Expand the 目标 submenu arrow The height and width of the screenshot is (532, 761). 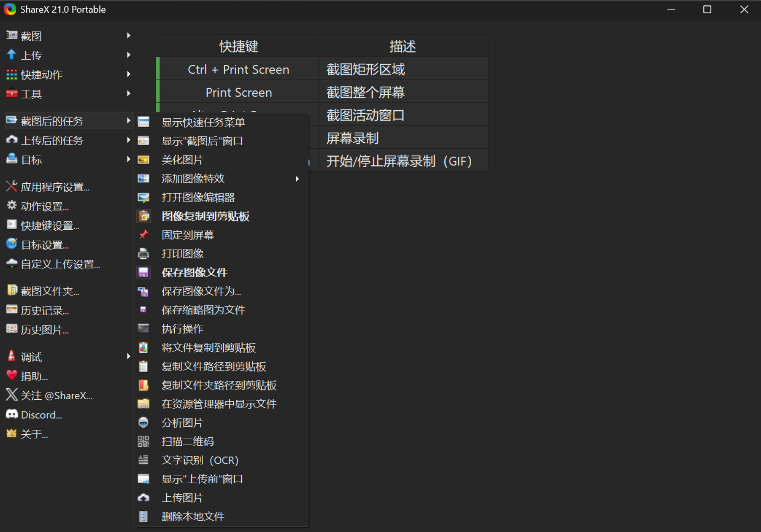(x=128, y=159)
